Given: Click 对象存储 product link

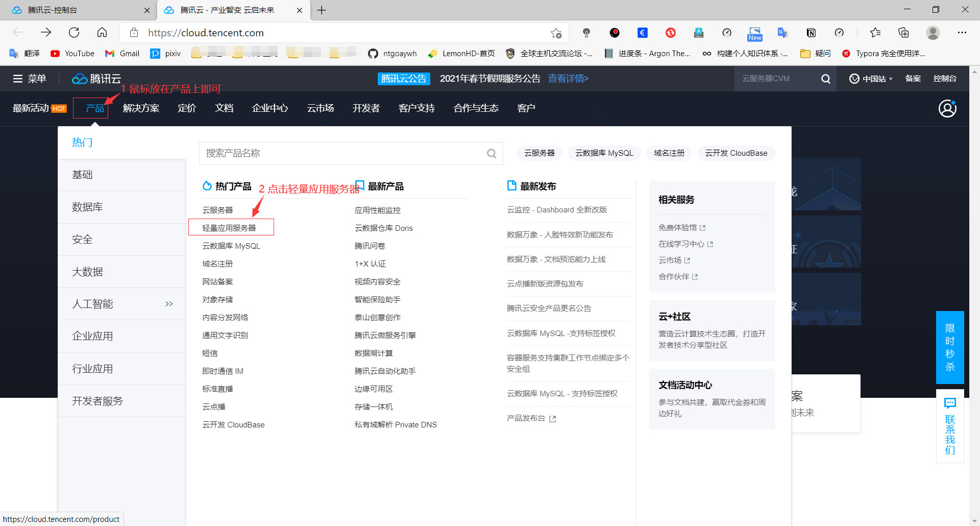Looking at the screenshot, I should [217, 299].
